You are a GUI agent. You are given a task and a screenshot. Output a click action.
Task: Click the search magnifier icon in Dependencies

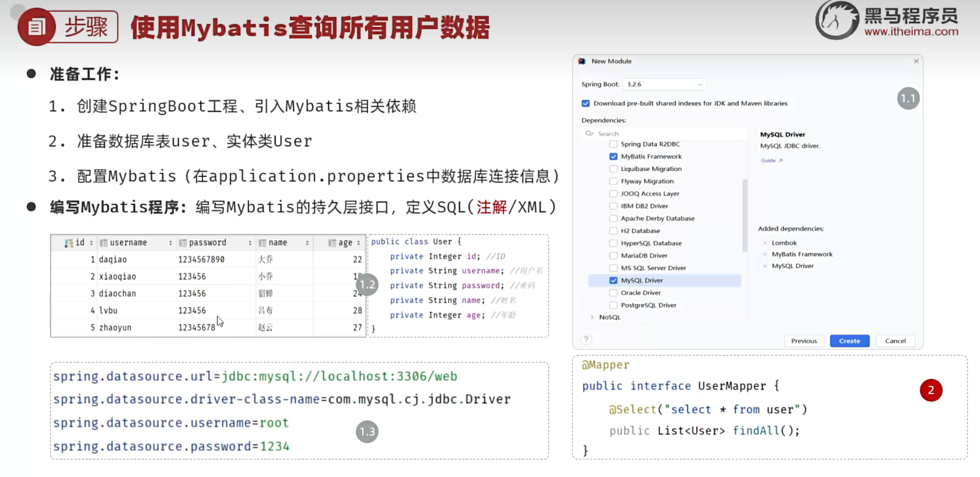pos(589,134)
